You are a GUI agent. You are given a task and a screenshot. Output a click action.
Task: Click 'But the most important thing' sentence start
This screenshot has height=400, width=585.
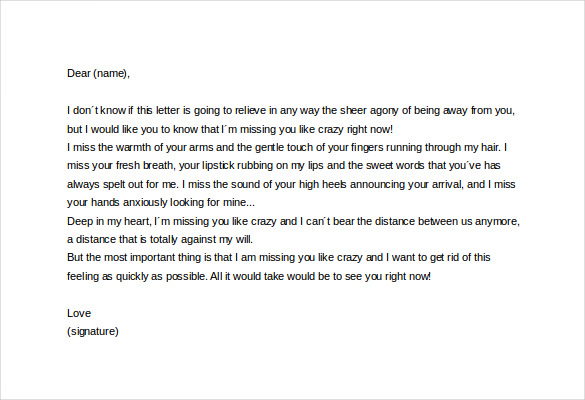coord(134,257)
